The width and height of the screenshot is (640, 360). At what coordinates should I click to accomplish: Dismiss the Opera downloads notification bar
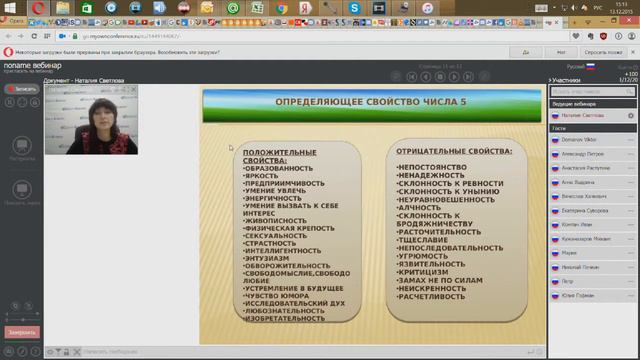[x=633, y=52]
